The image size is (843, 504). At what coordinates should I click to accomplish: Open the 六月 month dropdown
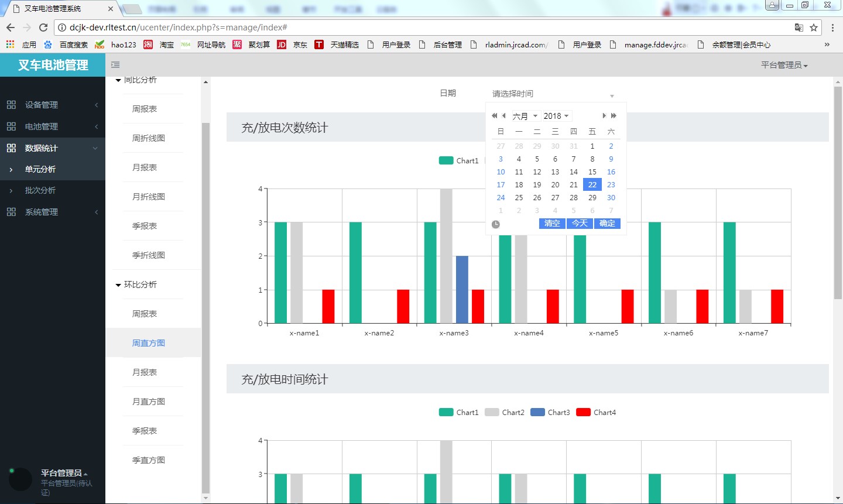tap(525, 116)
